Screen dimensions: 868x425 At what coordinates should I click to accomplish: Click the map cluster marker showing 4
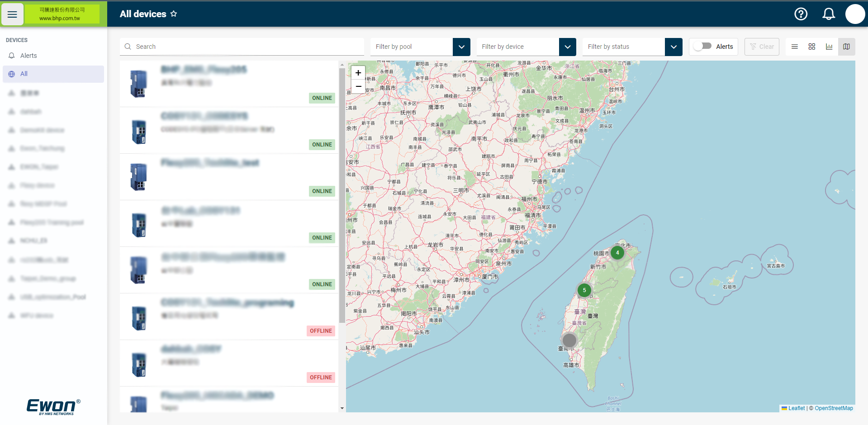click(x=617, y=253)
